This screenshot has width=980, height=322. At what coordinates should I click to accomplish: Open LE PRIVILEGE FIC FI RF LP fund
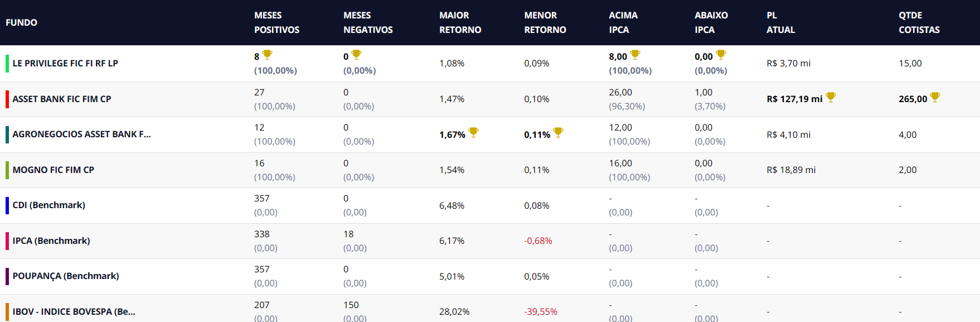pyautogui.click(x=65, y=64)
